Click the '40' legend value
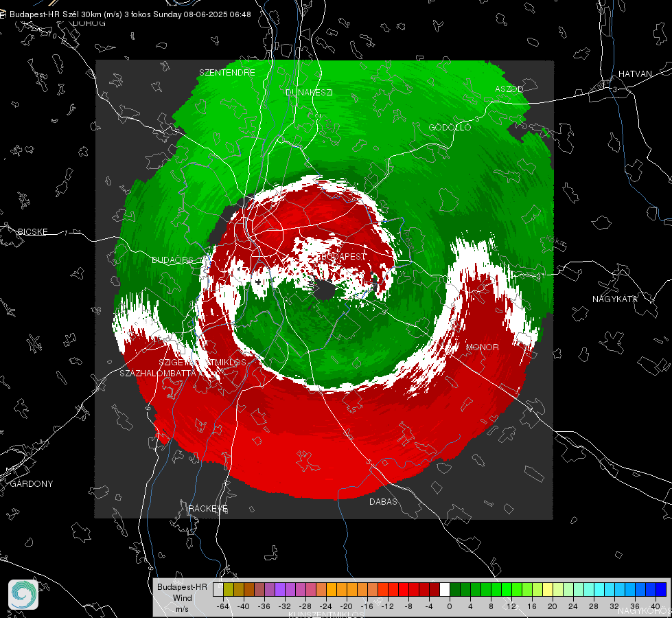 click(656, 606)
